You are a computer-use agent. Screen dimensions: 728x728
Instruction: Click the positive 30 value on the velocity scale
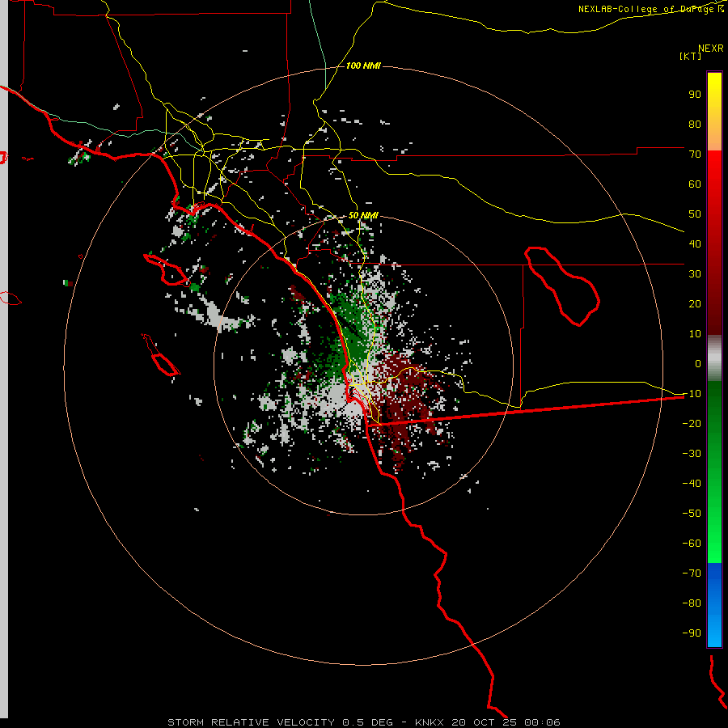[x=695, y=274]
